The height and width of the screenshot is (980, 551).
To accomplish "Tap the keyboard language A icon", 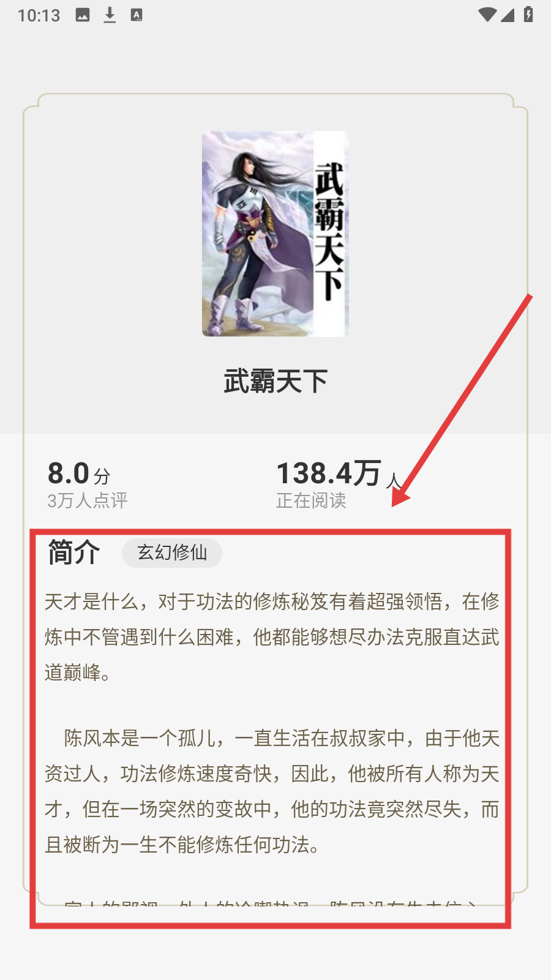I will point(137,15).
